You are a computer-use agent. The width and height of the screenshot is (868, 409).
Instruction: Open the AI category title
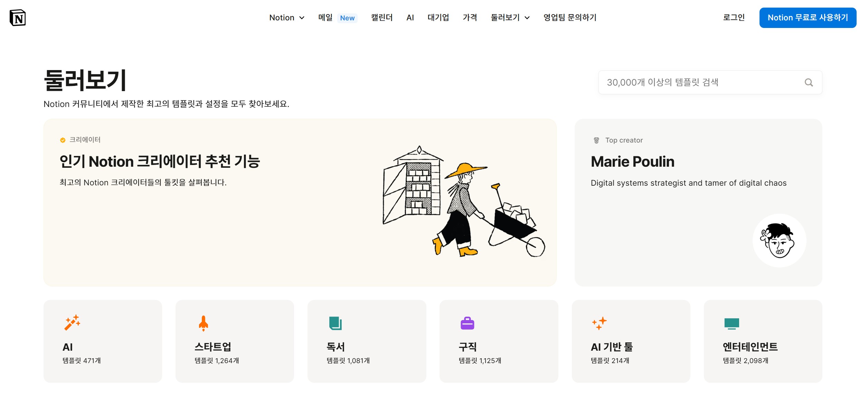pyautogui.click(x=68, y=347)
